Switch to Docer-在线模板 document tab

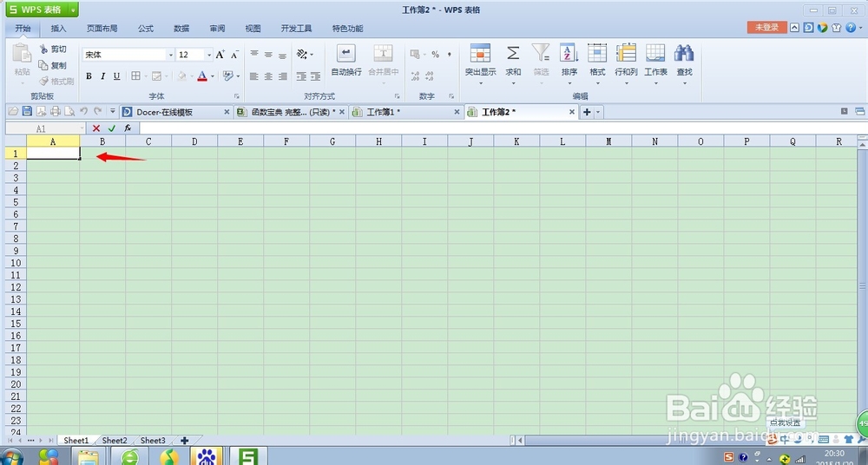(x=176, y=112)
